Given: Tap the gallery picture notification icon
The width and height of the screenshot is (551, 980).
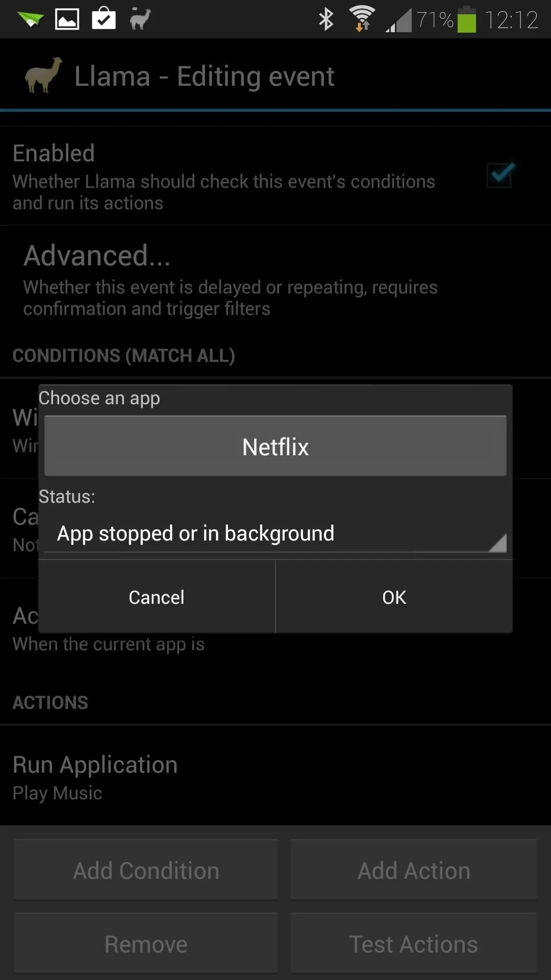Looking at the screenshot, I should [x=67, y=19].
